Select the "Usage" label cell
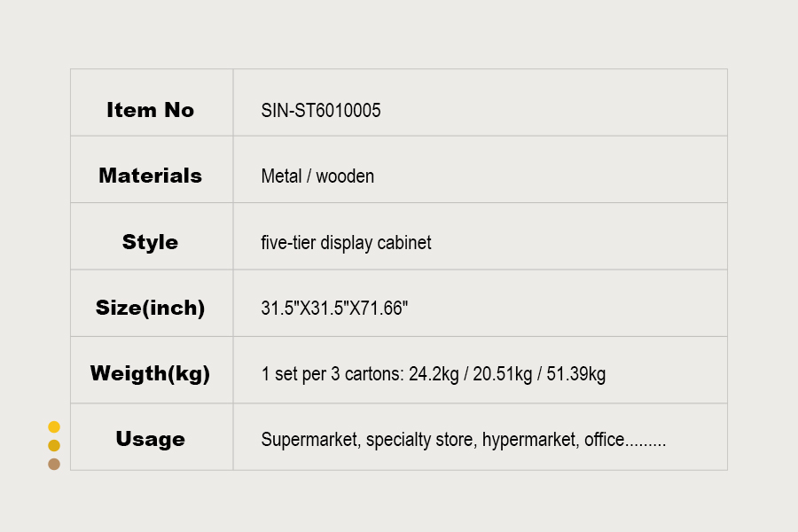798x532 pixels. coord(151,439)
